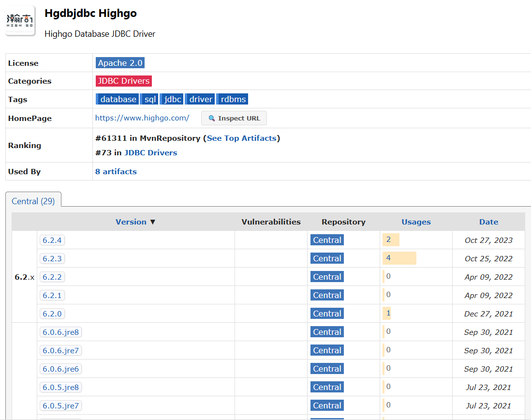Open version 6.0.5.jre7

pos(60,405)
